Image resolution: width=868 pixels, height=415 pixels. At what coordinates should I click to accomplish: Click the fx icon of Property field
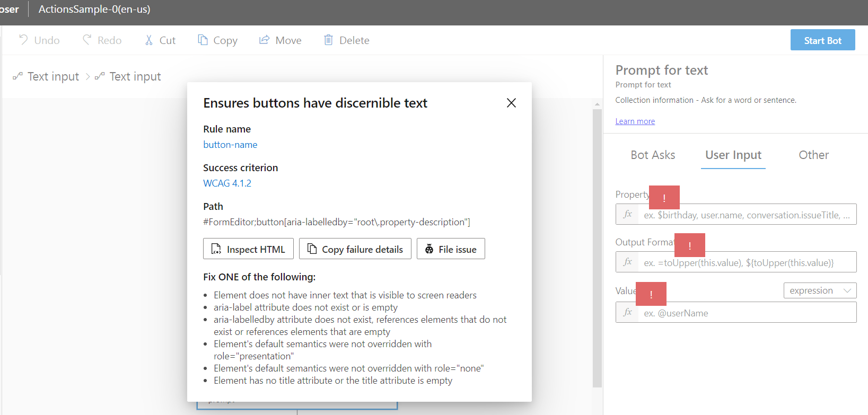coord(627,215)
